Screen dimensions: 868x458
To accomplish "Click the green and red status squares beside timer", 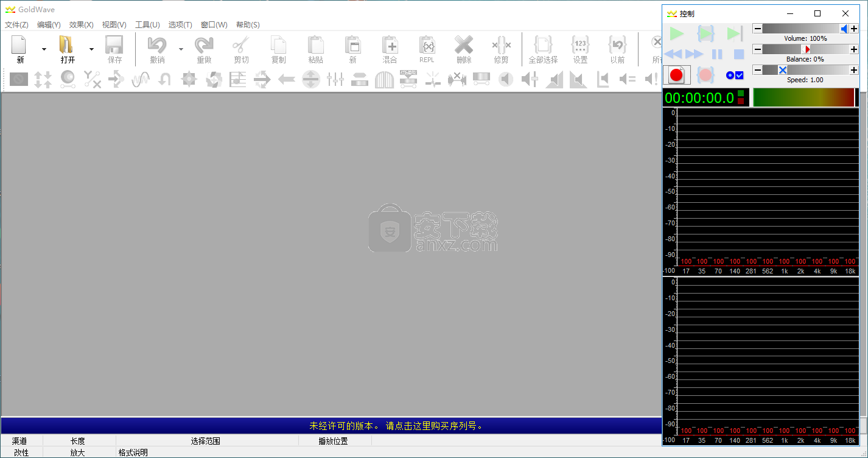I will tap(741, 97).
